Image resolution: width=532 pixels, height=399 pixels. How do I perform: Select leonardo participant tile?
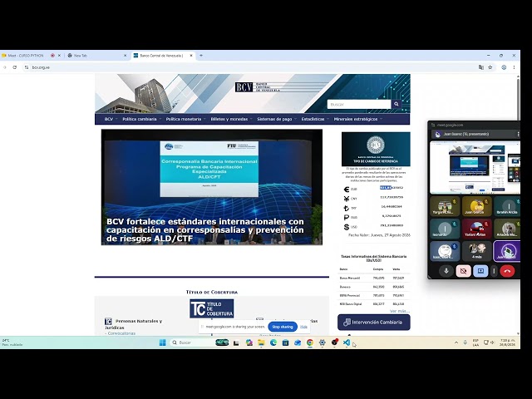pyautogui.click(x=445, y=229)
